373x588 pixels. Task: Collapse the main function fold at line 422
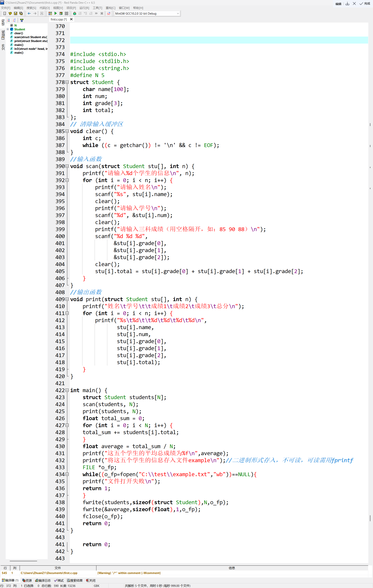point(67,390)
